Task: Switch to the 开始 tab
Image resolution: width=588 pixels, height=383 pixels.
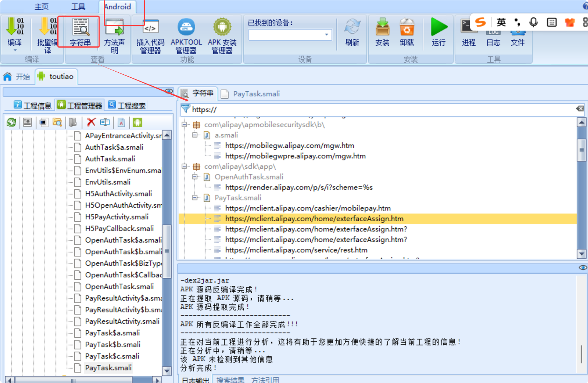Action: click(x=16, y=77)
